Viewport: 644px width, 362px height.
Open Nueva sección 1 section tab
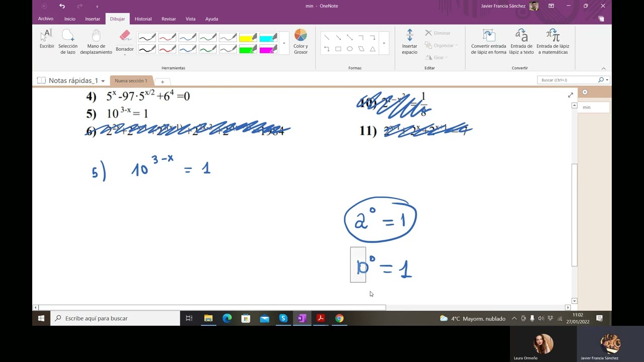point(131,81)
